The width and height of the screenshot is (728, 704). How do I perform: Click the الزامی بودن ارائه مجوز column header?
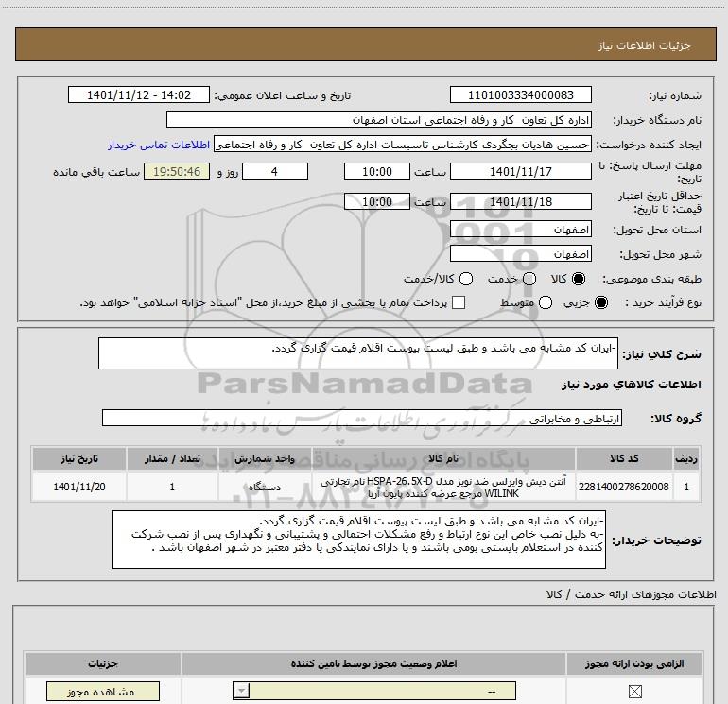coord(634,664)
